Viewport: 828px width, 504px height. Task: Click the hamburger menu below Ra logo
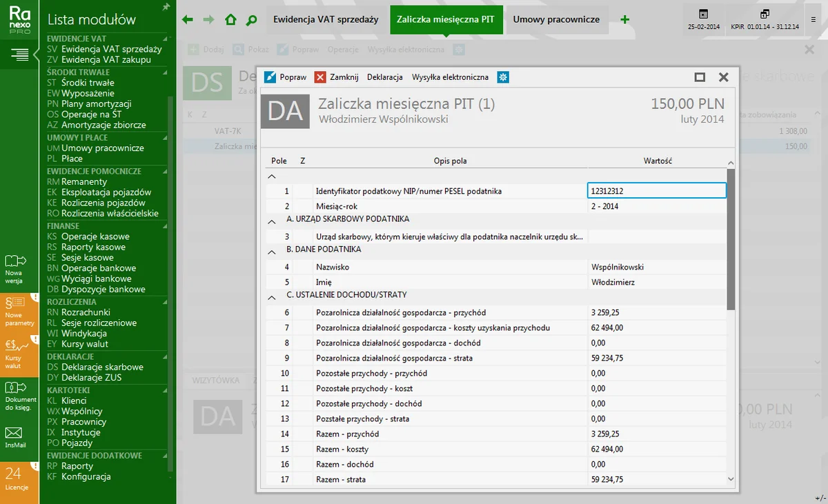[x=19, y=54]
